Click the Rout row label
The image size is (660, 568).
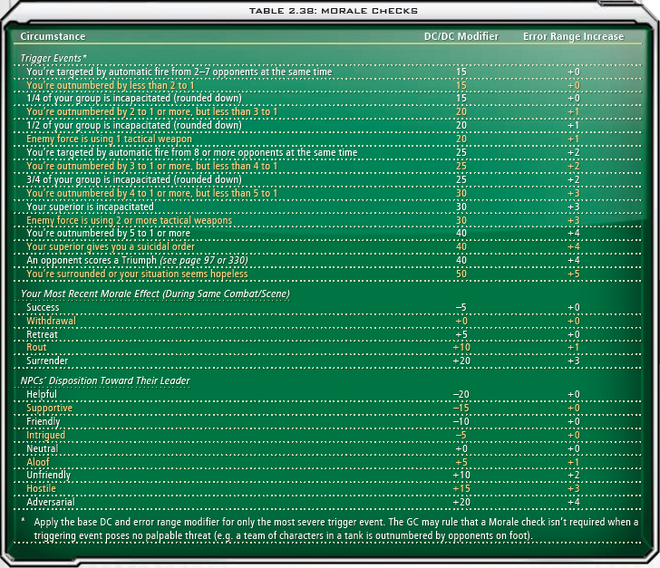coord(36,347)
